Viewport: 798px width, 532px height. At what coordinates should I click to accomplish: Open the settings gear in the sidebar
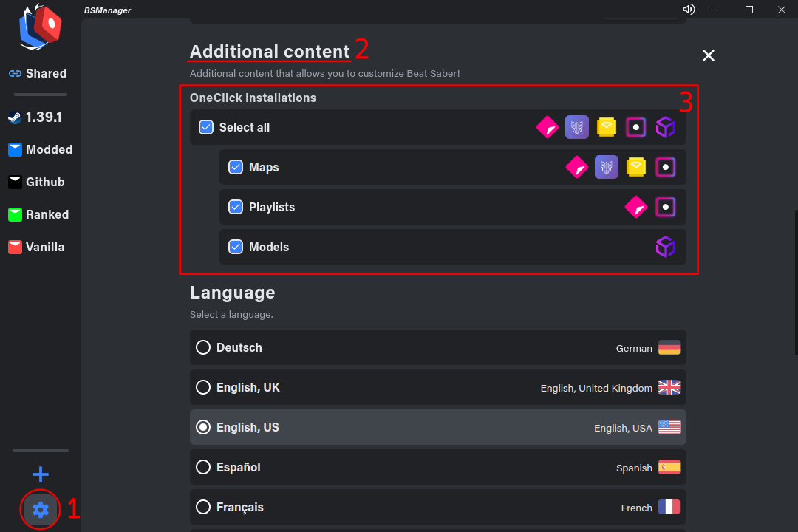pos(41,510)
